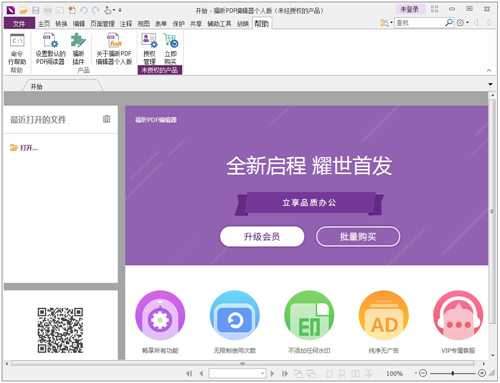Click the trash icon next to 最近打开的文件

(107, 119)
